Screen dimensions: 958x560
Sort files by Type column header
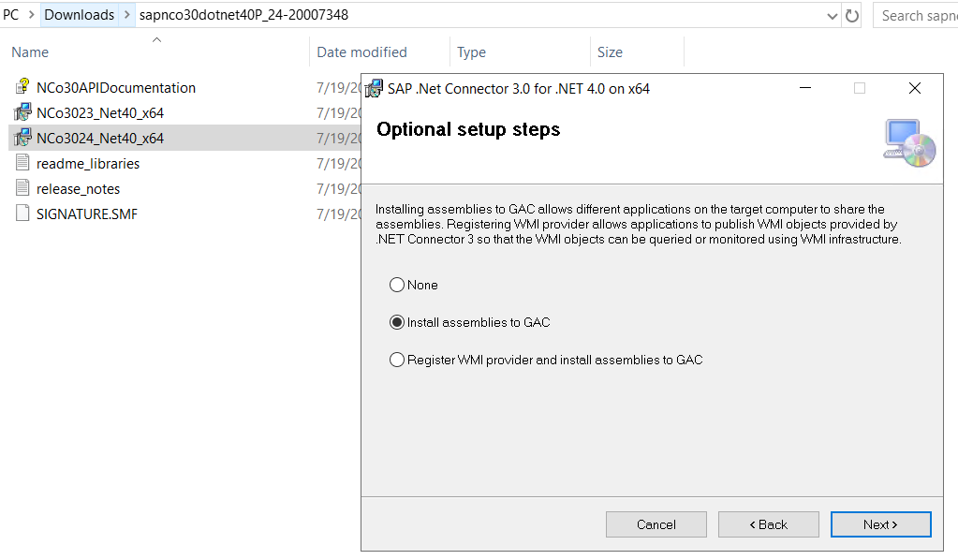[471, 52]
